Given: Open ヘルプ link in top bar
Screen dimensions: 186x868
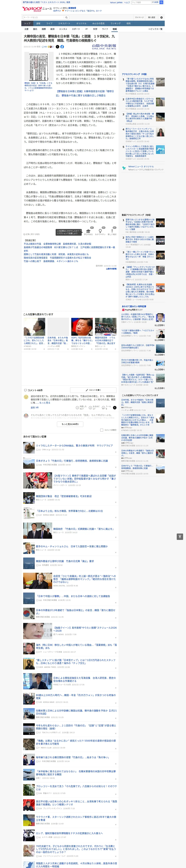Looking at the screenshot, I should click(127, 2).
